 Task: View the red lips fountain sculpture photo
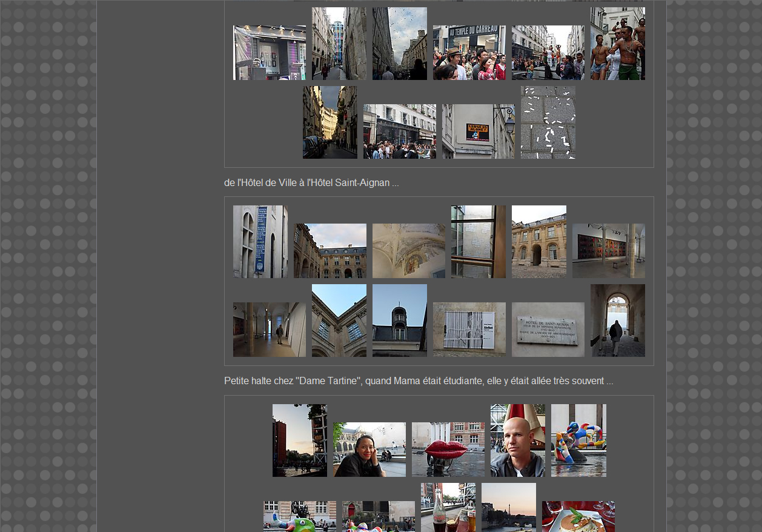click(448, 450)
